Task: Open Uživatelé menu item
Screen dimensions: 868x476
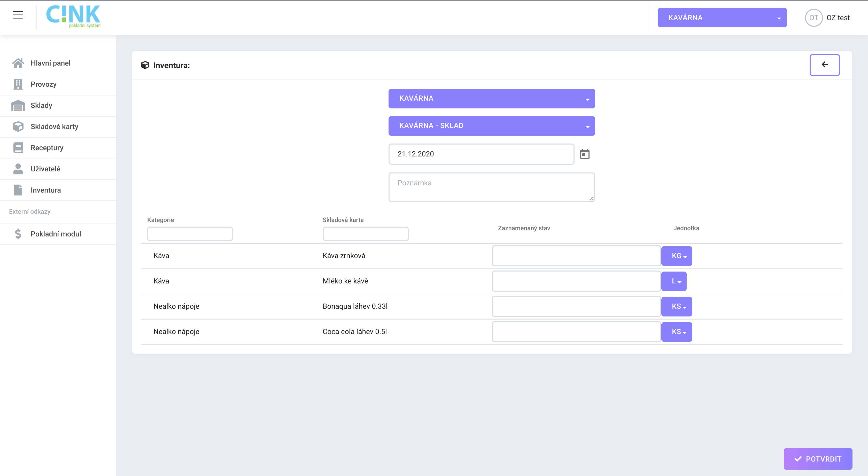Action: (58, 169)
